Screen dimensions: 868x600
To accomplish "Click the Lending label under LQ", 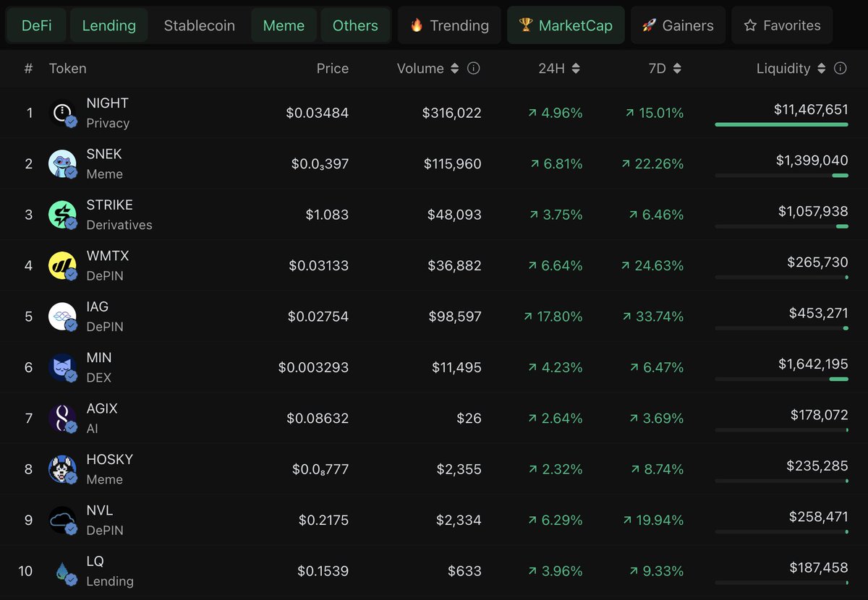I will [110, 581].
